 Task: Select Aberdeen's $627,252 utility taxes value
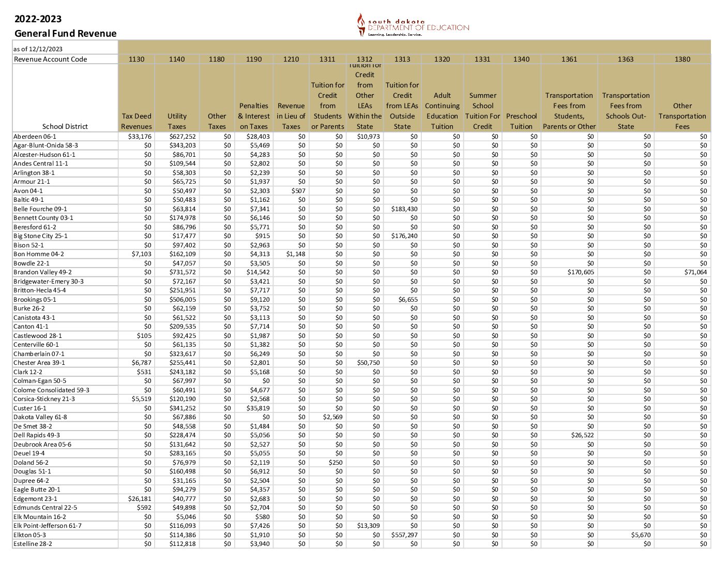[x=183, y=137]
